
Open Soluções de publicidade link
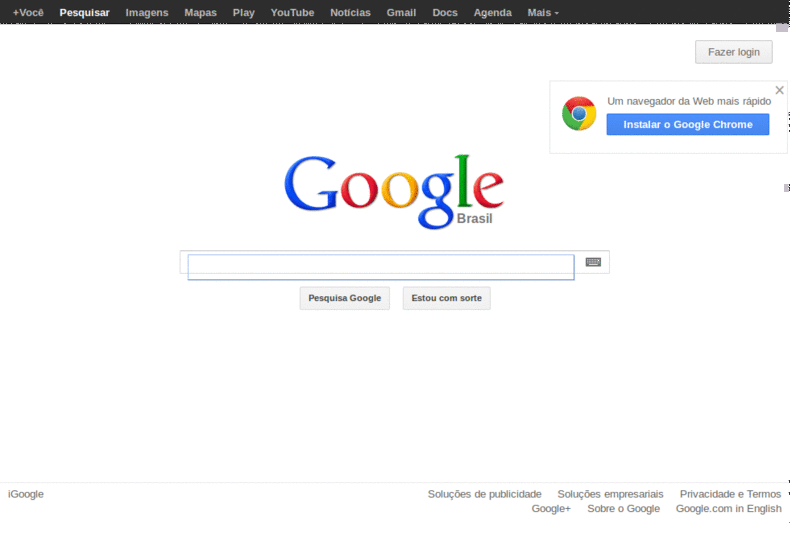[484, 494]
